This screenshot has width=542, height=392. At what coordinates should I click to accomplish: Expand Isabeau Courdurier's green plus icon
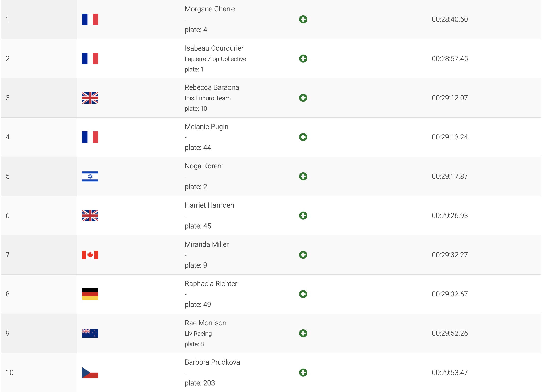(303, 58)
